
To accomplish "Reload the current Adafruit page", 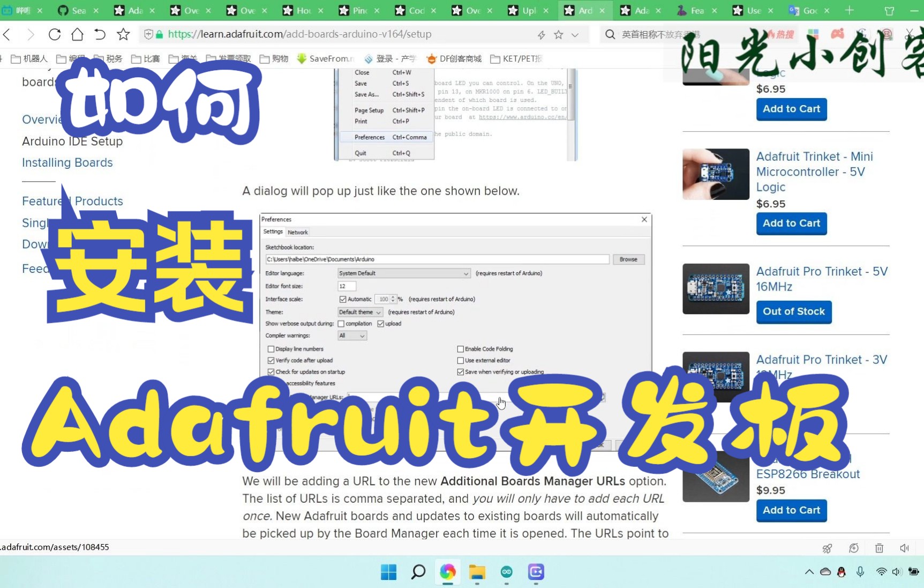I will click(54, 35).
